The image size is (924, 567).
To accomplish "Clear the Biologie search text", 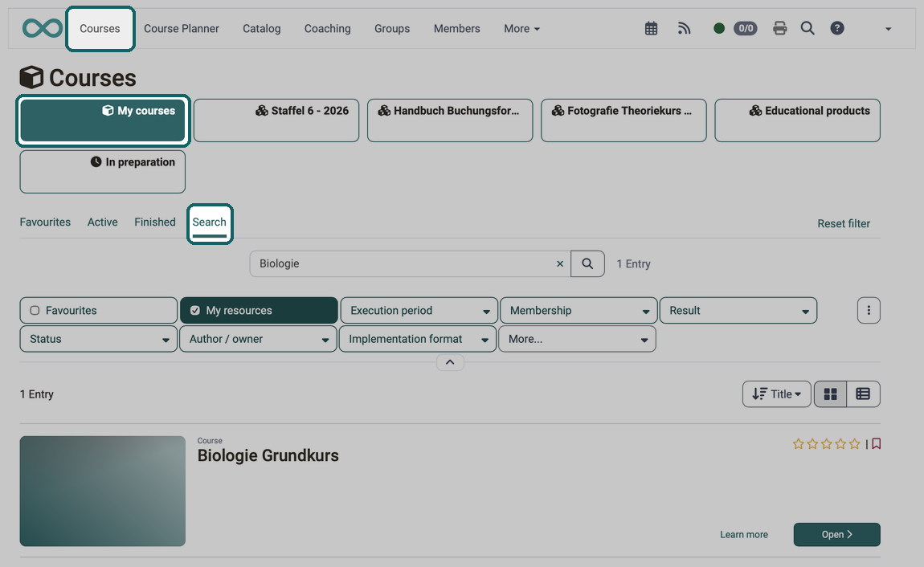I will pos(560,263).
